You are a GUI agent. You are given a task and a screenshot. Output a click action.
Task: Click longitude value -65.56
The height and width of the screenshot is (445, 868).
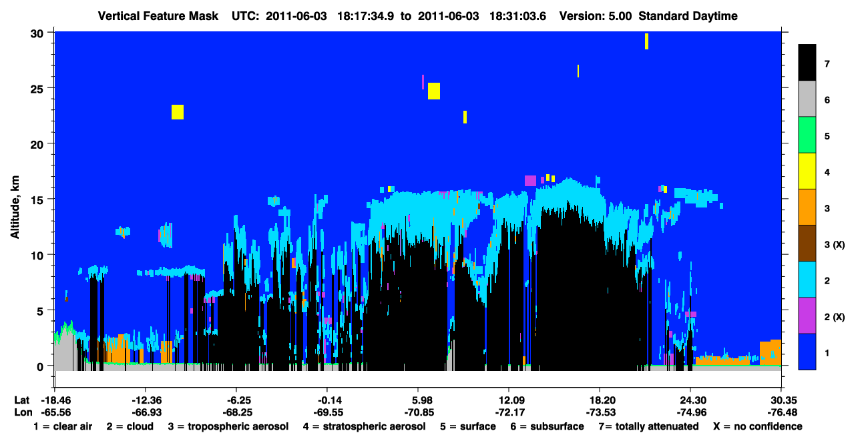pyautogui.click(x=55, y=412)
